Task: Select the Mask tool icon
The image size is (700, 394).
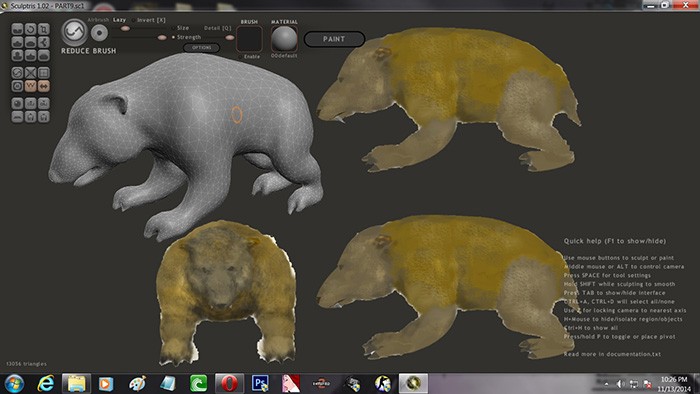Action: 17,86
